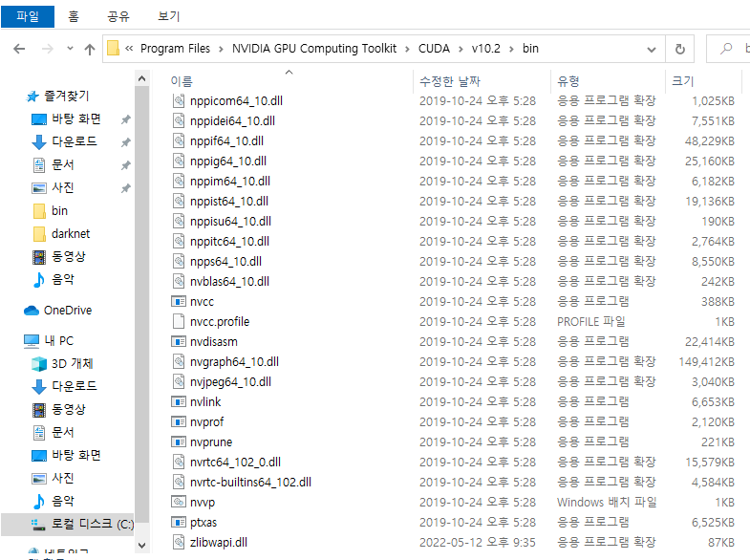Select 내 PC in the navigation pane
This screenshot has width=750, height=560.
pyautogui.click(x=58, y=340)
